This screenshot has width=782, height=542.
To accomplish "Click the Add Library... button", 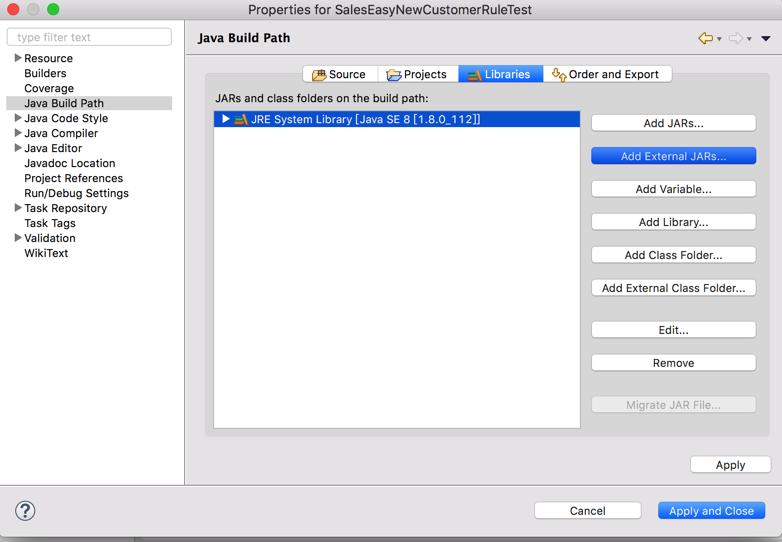I will (x=673, y=222).
